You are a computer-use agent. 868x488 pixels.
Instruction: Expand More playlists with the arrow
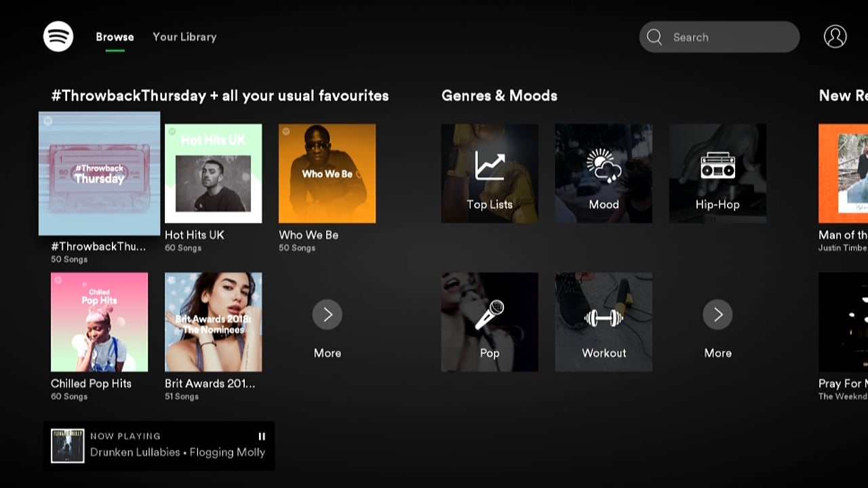[327, 314]
